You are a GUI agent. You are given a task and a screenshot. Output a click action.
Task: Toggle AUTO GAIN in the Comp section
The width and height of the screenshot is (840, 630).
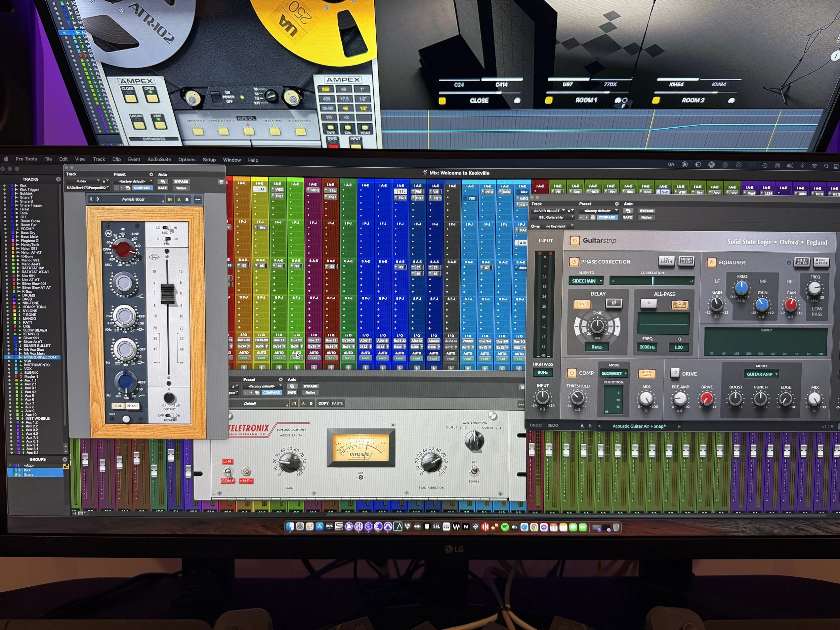pos(646,373)
